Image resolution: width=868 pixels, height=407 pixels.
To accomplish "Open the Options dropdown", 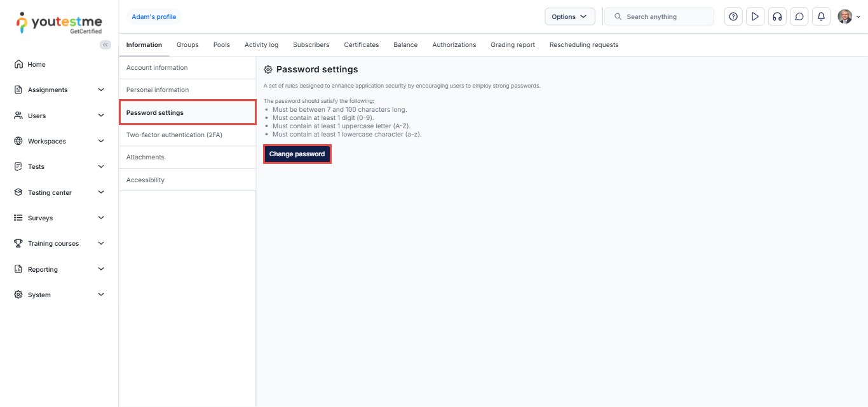I will coord(569,17).
